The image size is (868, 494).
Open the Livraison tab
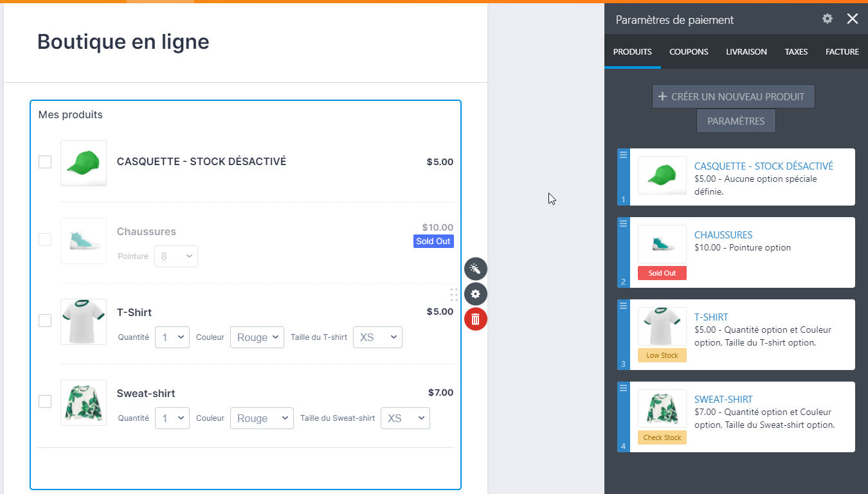pos(746,51)
